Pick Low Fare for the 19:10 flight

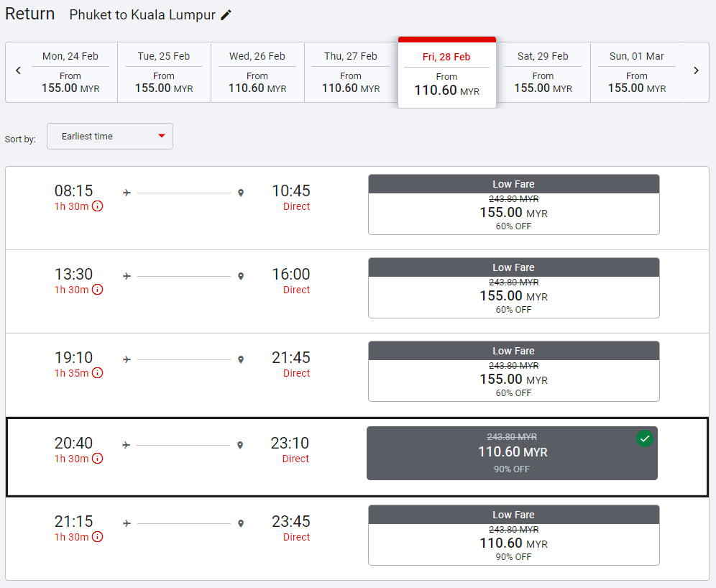[x=513, y=372]
